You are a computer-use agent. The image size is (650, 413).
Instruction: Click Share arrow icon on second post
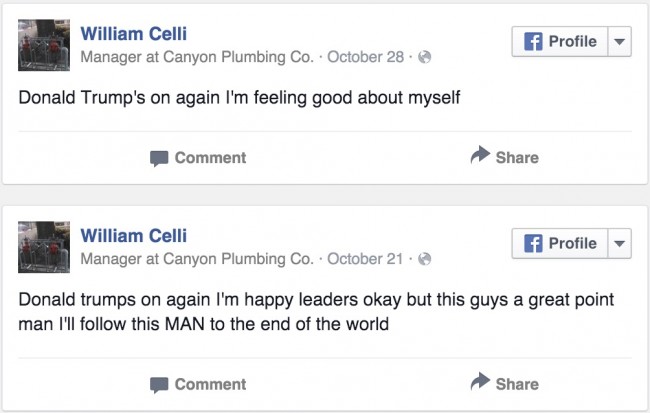tap(480, 383)
